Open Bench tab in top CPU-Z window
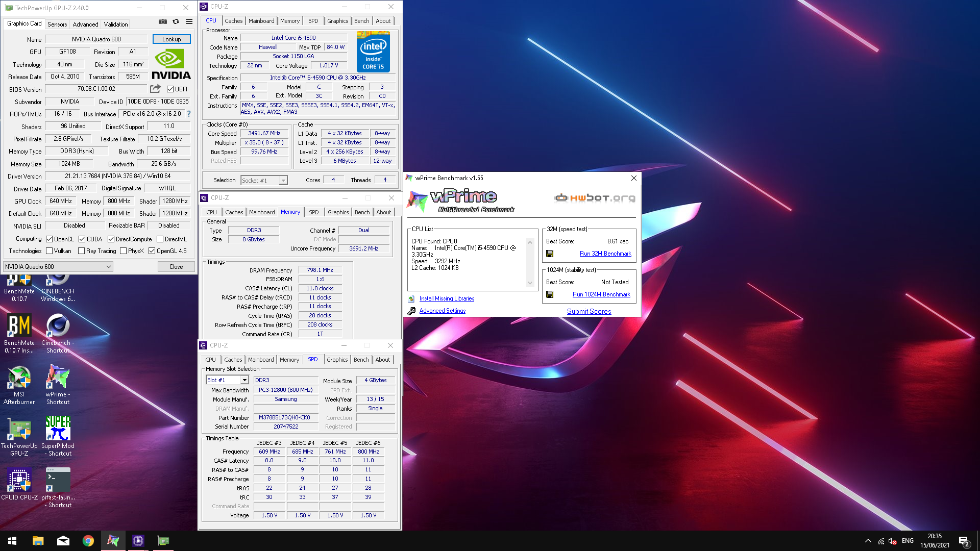980x551 pixels. [x=361, y=21]
